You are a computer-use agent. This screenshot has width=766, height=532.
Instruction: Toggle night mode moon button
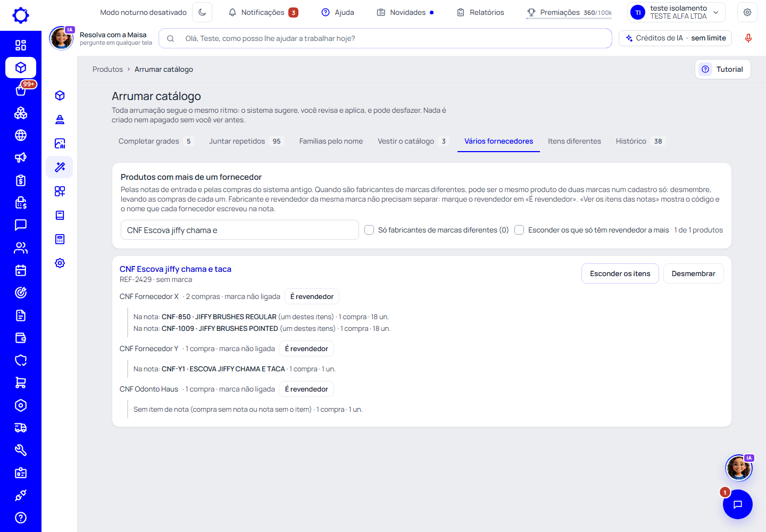pyautogui.click(x=202, y=12)
